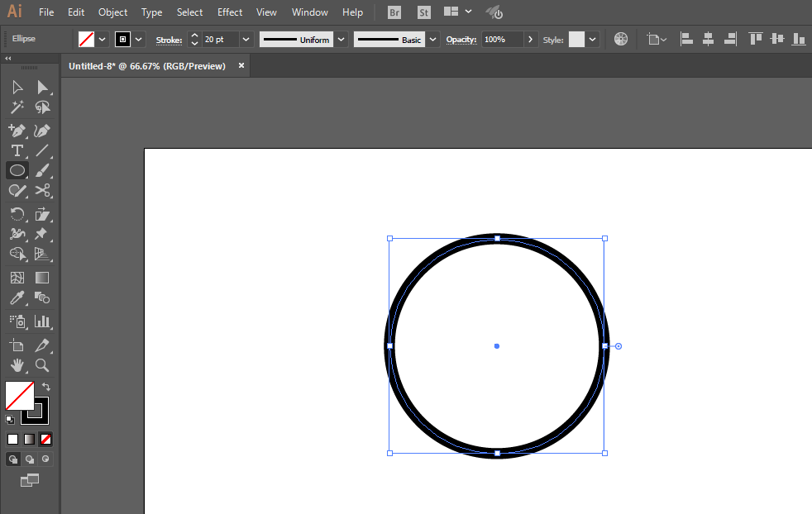Expand the Uniform width profile dropdown
812x514 pixels.
[341, 40]
